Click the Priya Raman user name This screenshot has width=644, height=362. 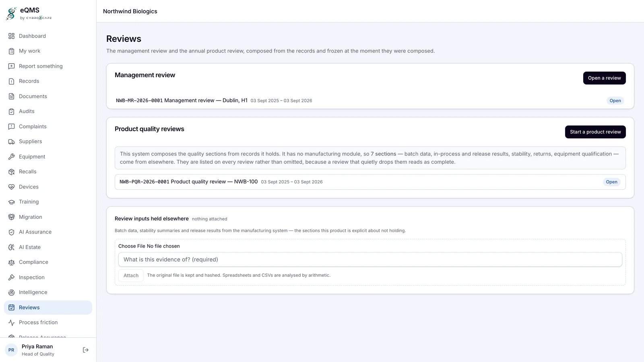(37, 347)
